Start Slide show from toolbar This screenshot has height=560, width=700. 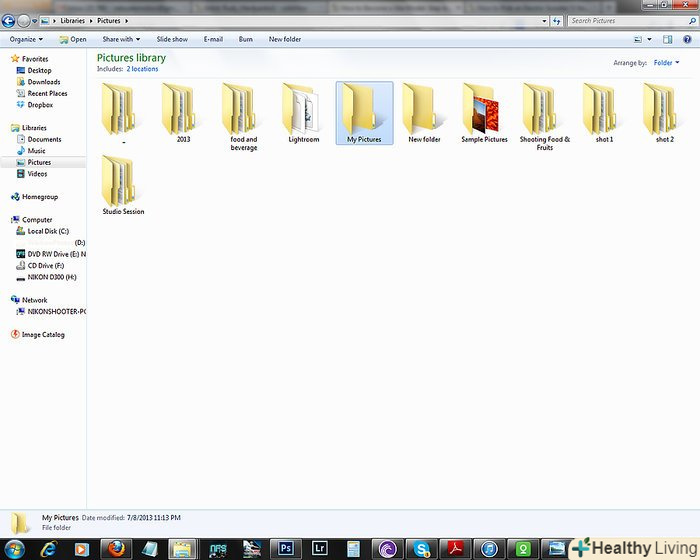click(x=172, y=39)
